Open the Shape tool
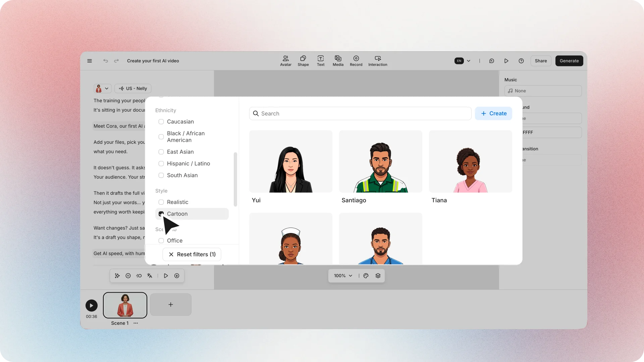 click(x=303, y=61)
